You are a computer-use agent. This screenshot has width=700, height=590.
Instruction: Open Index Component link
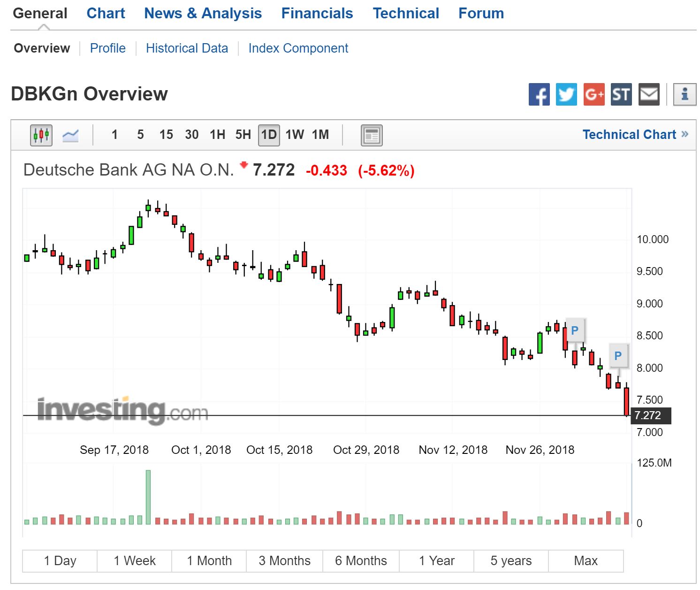298,48
